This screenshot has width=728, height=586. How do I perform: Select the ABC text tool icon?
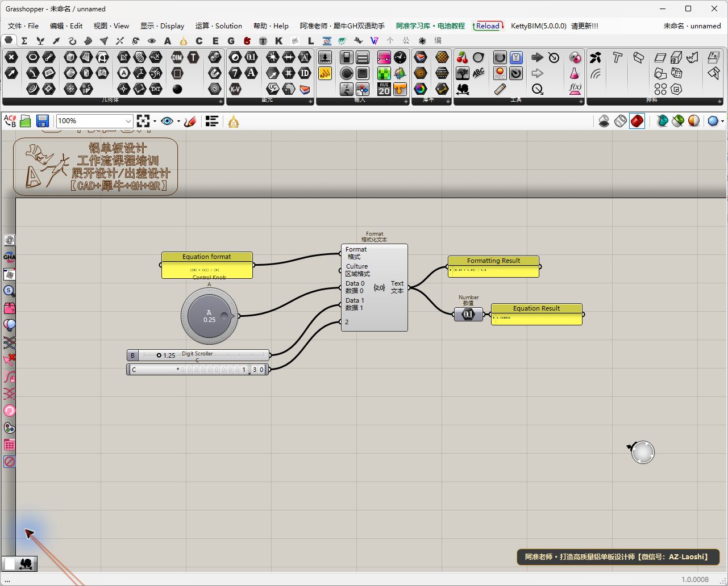pyautogui.click(x=479, y=73)
